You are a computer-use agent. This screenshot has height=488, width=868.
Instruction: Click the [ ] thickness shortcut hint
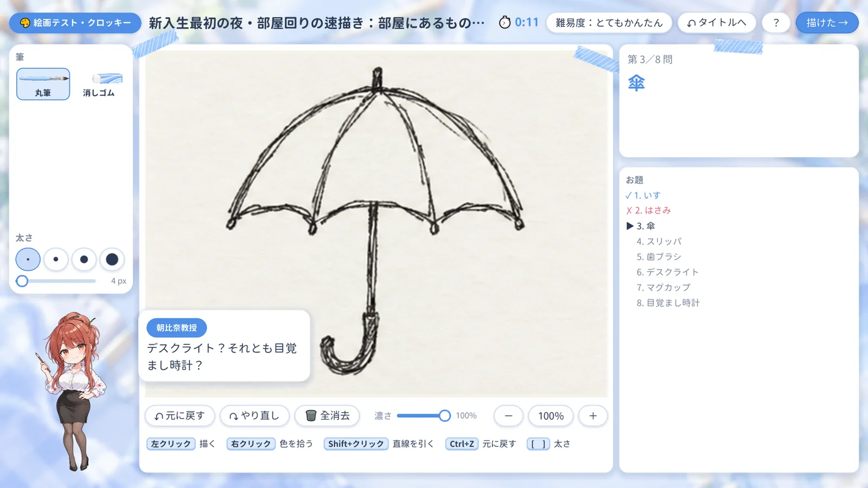pyautogui.click(x=538, y=444)
